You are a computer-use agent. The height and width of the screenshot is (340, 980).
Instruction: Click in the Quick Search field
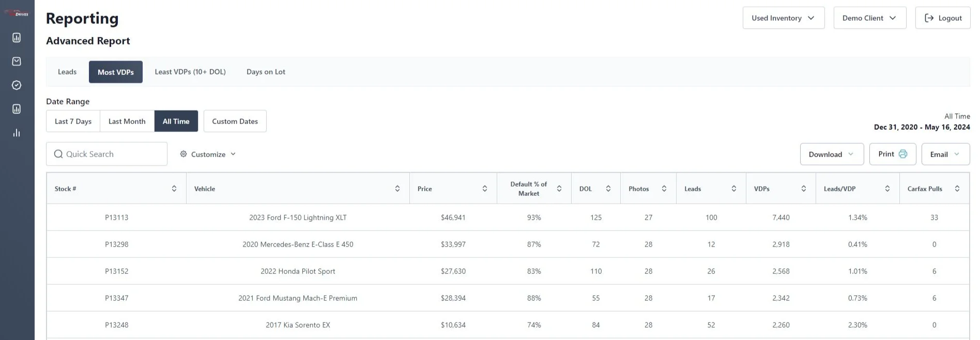pyautogui.click(x=107, y=154)
